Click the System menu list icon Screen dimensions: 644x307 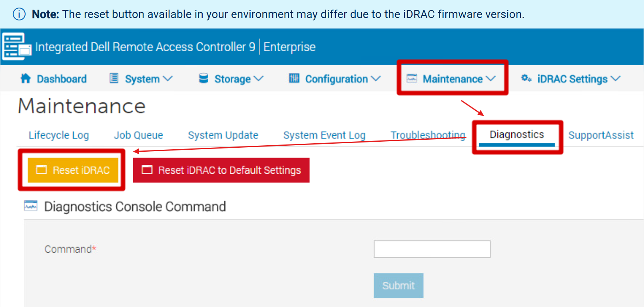pos(114,78)
